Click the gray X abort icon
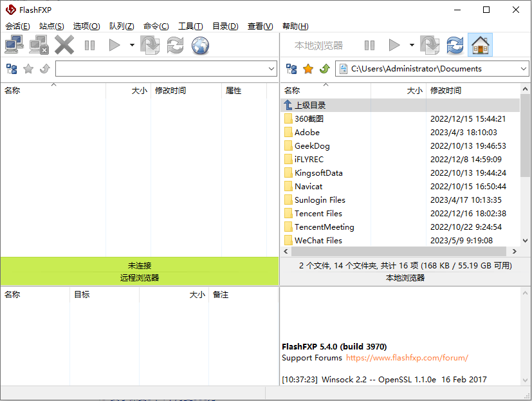The width and height of the screenshot is (532, 401). point(64,45)
